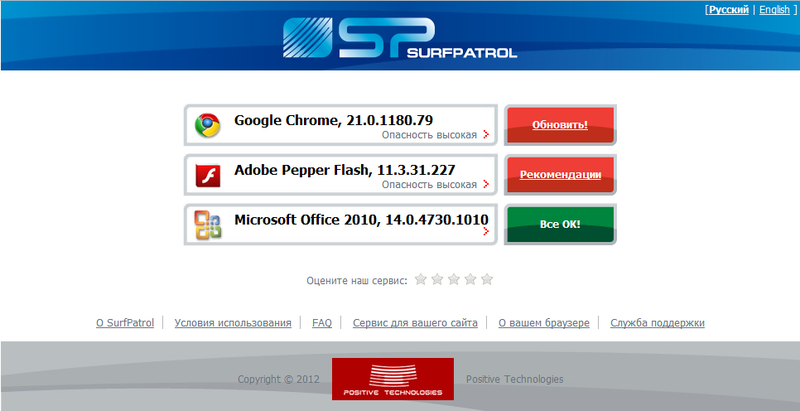Switch language to English
The image size is (800, 411).
point(774,10)
